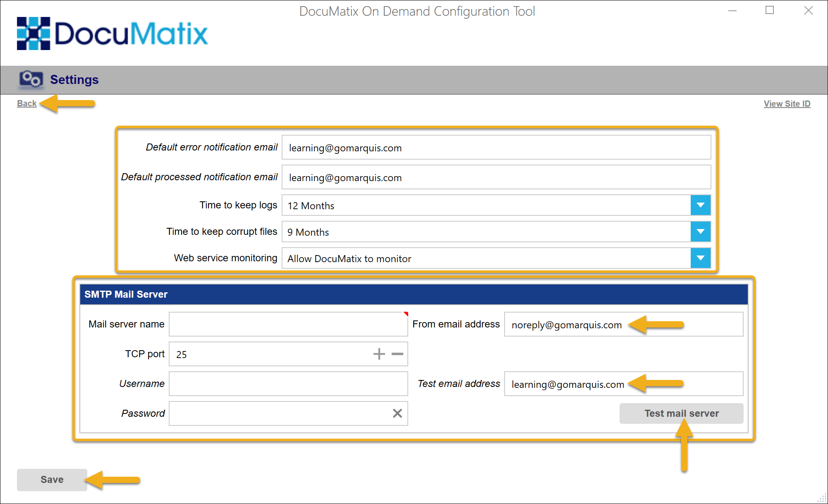Minimize the Configuration Tool window
The width and height of the screenshot is (828, 504).
[x=732, y=11]
